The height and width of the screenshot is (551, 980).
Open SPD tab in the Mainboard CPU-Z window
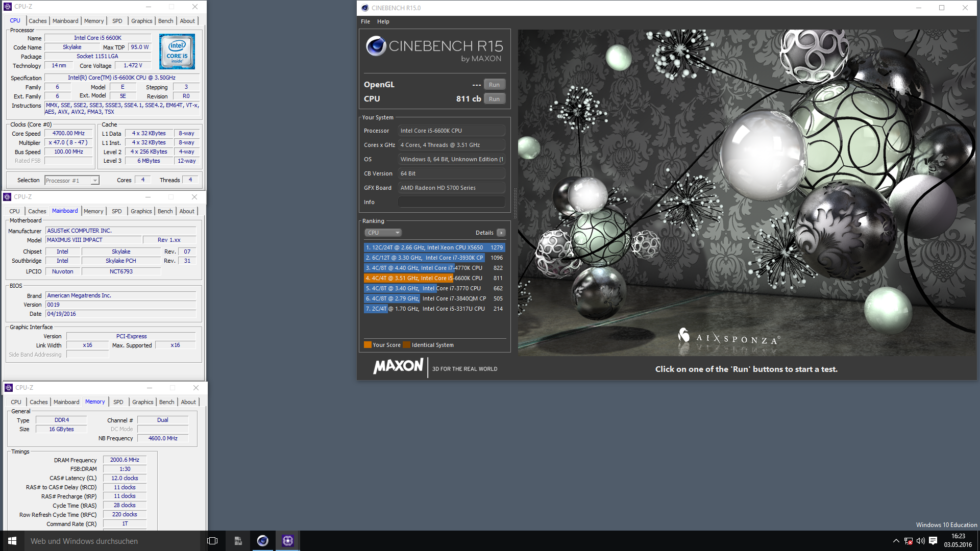tap(117, 211)
